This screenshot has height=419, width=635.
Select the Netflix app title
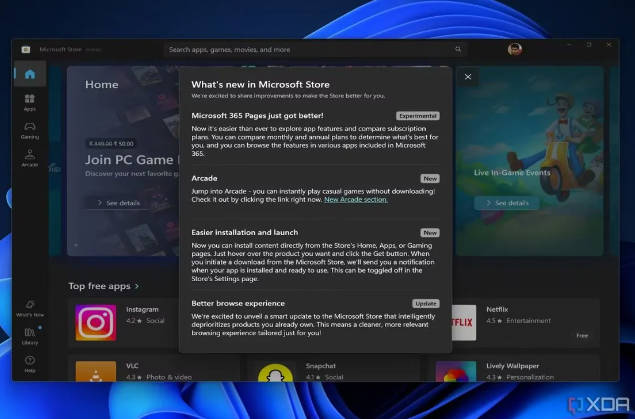(x=497, y=309)
